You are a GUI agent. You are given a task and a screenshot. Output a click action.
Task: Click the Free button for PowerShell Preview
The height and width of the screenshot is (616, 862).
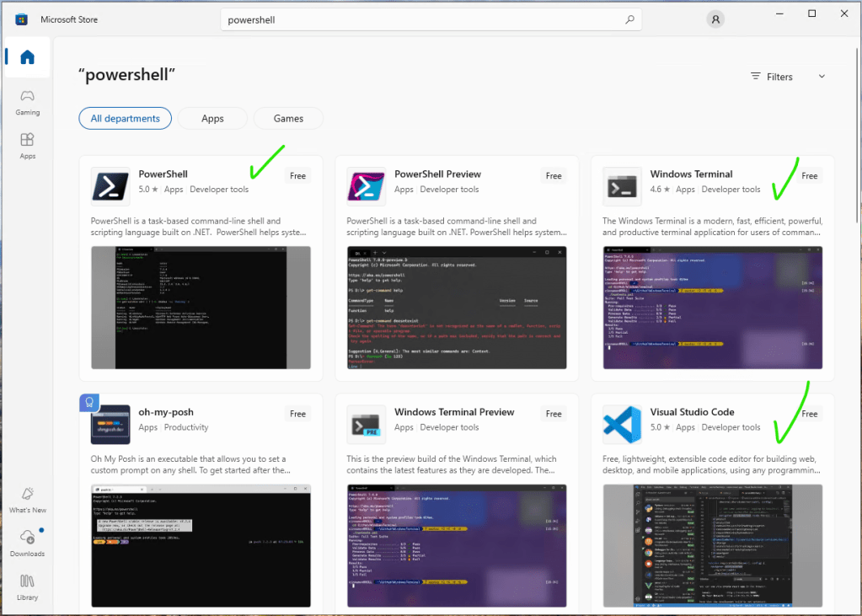(553, 176)
